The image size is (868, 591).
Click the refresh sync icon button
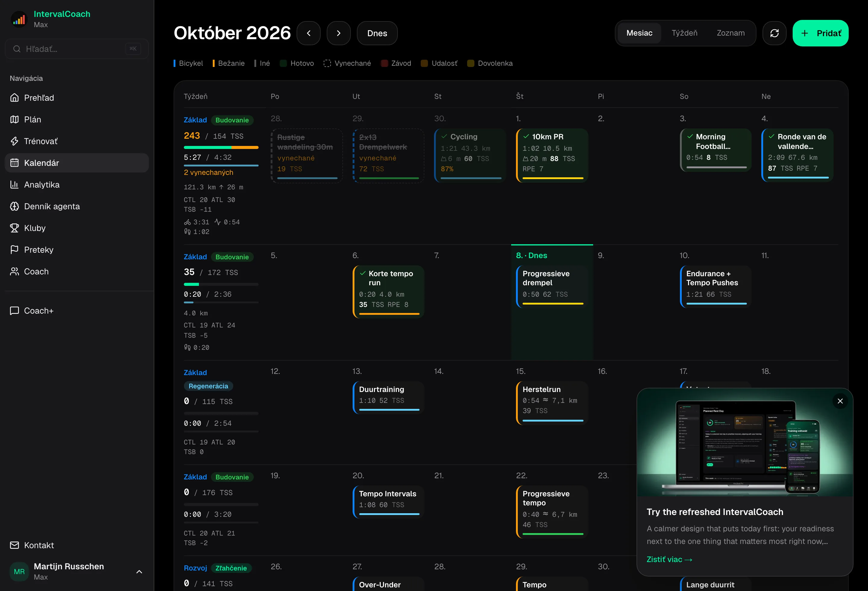[x=774, y=33]
